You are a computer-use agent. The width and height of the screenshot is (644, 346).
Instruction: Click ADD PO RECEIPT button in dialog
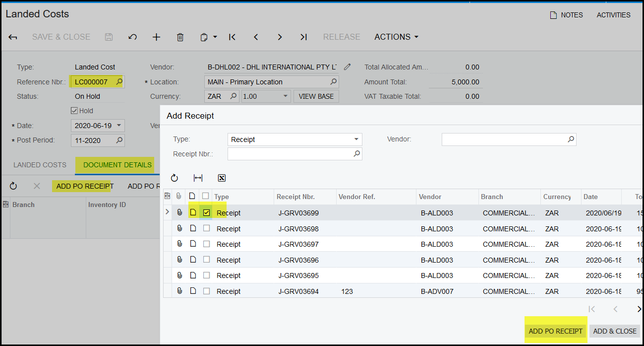[555, 331]
